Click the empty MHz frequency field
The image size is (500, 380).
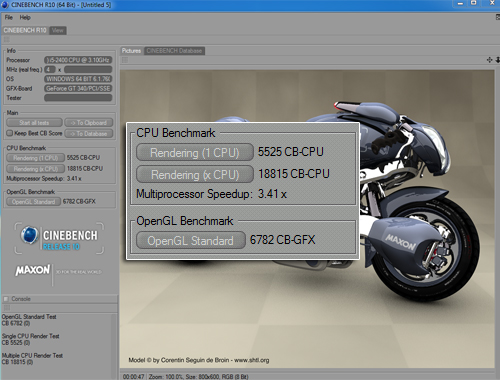[x=88, y=69]
